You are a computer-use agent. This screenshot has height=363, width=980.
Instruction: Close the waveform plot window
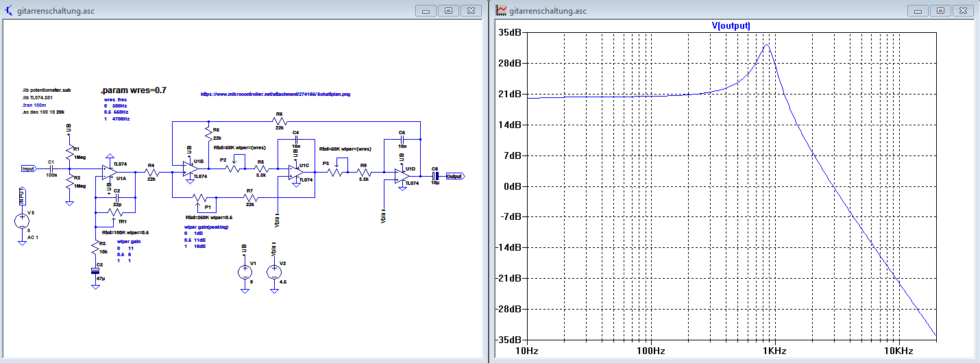click(962, 10)
